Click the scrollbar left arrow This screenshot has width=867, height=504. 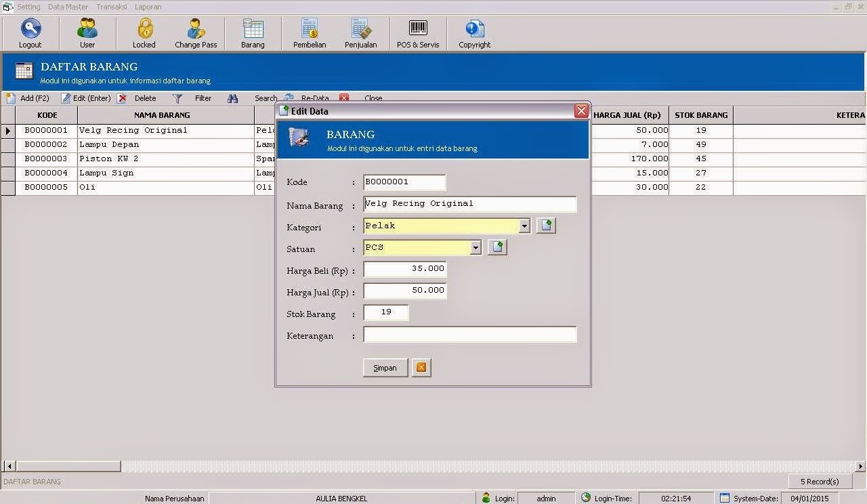click(9, 466)
